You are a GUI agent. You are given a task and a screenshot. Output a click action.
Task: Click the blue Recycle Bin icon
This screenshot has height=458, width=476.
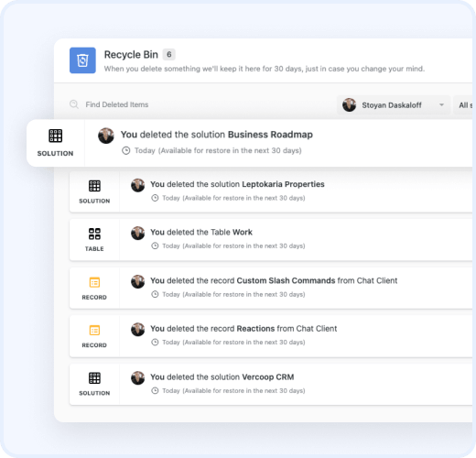(82, 60)
